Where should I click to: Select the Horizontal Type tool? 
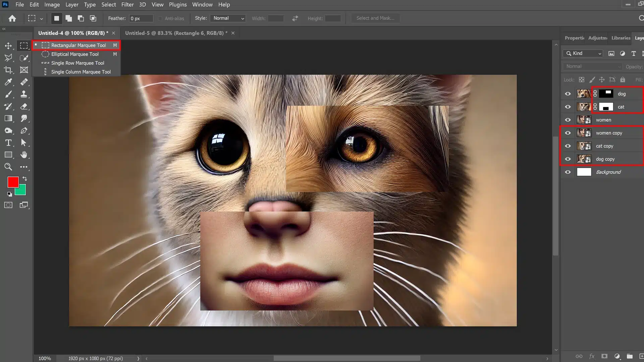(8, 143)
